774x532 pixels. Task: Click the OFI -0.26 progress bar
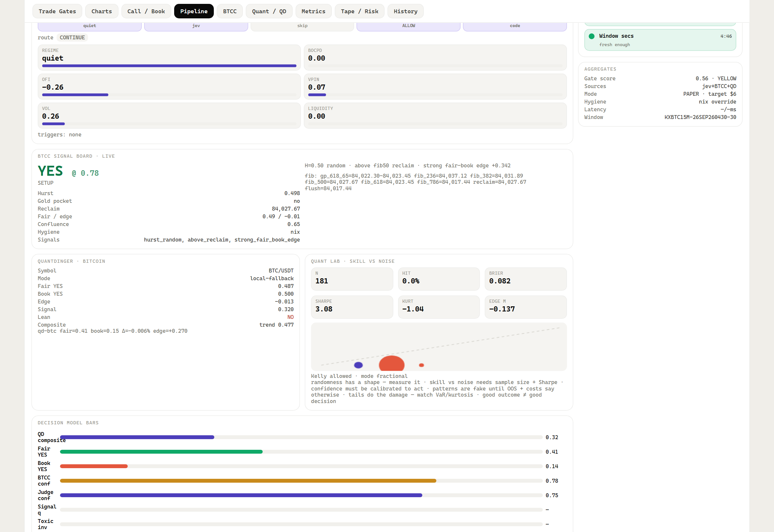point(169,95)
